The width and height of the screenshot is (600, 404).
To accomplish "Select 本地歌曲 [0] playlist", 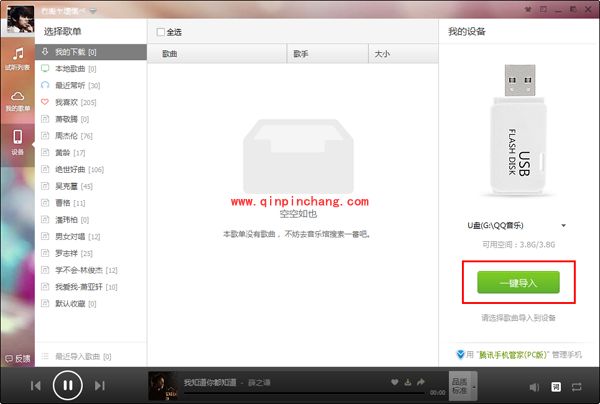I will click(91, 68).
